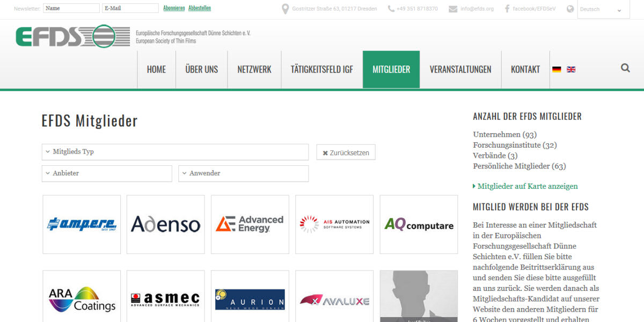Click the info@efds.org email link
The width and height of the screenshot is (644, 322).
477,9
